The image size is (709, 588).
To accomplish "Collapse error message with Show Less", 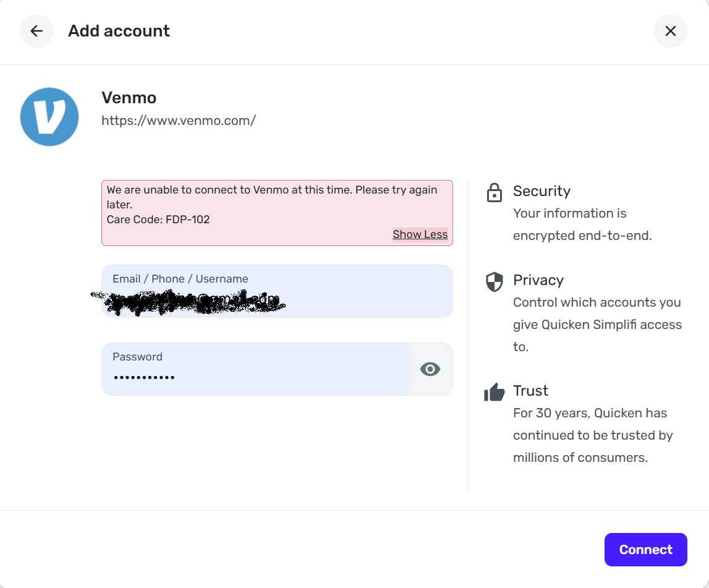I will pos(420,234).
